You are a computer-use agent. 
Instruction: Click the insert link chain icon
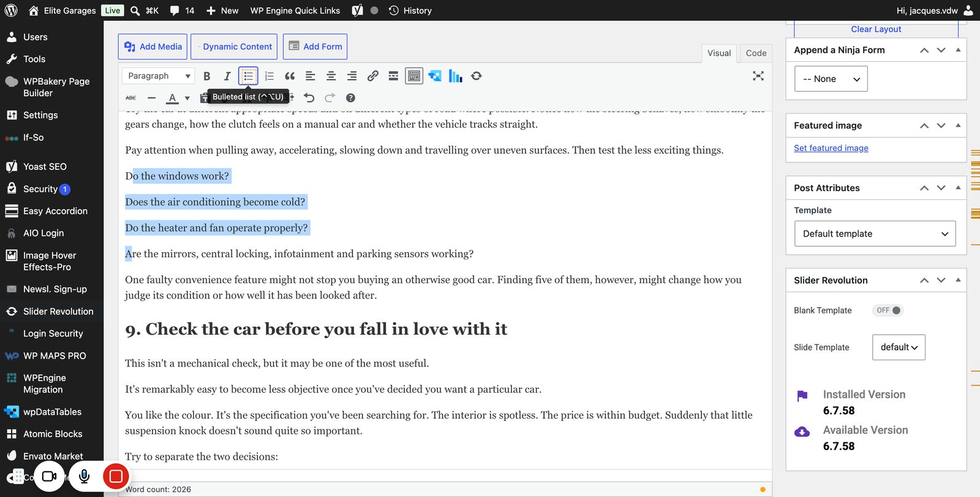coord(372,76)
